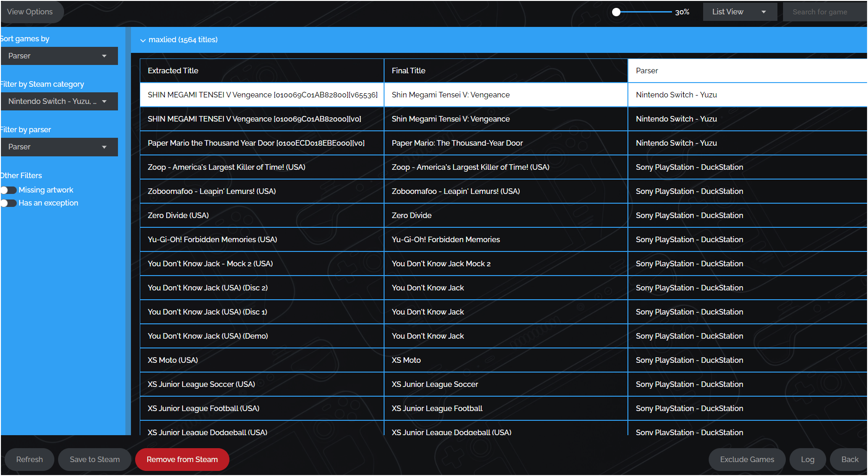Screen dimensions: 868x476
Task: Toggle the Missing artwork switch off and on
Action: click(x=9, y=190)
